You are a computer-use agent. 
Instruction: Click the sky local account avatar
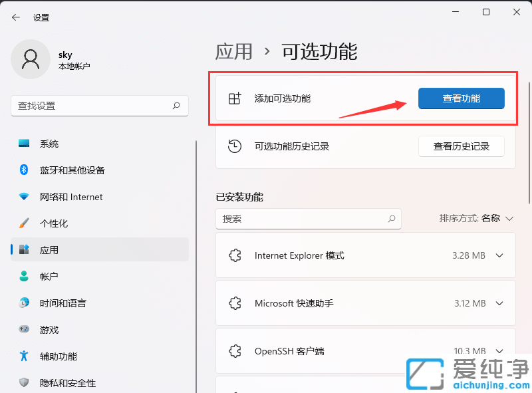point(31,59)
